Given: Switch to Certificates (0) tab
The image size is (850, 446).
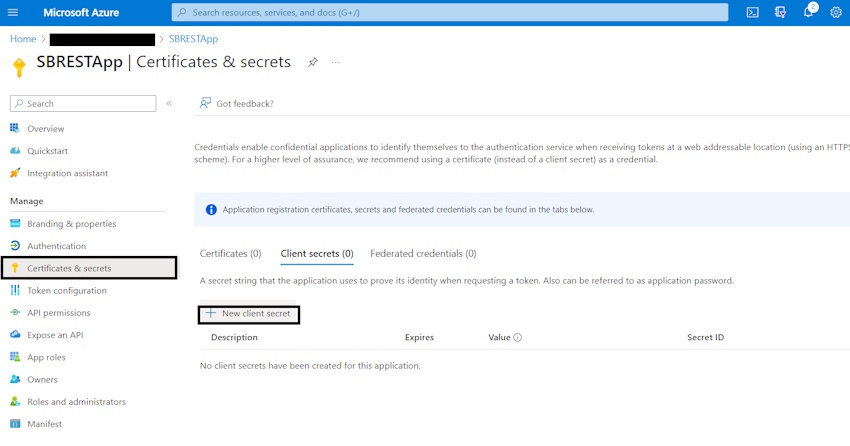Looking at the screenshot, I should coord(230,254).
